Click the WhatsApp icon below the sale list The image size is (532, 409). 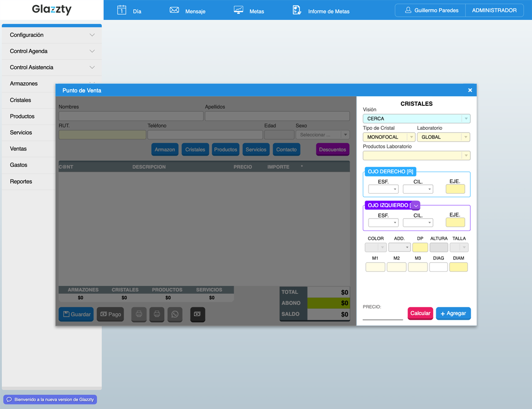(x=175, y=315)
